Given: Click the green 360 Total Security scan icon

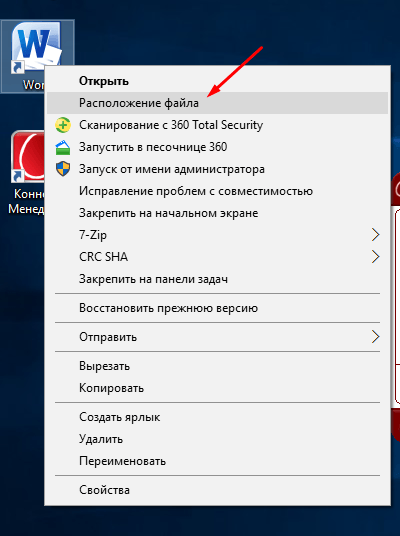Looking at the screenshot, I should click(x=63, y=125).
